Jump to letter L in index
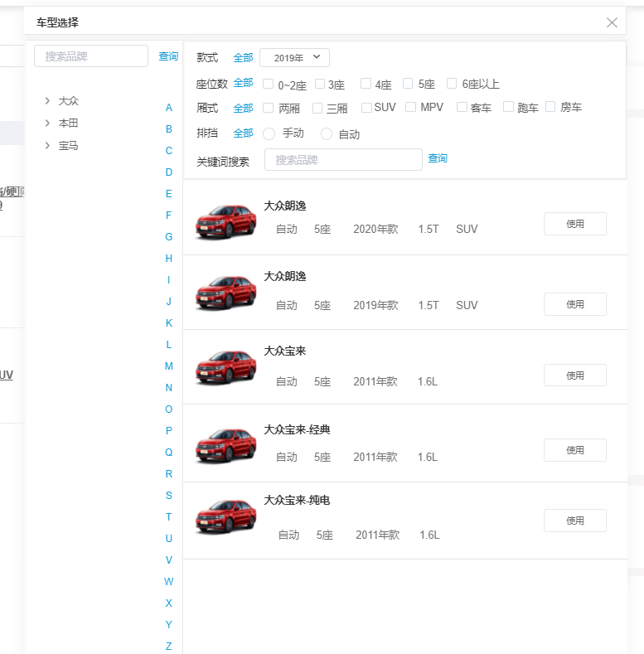 [168, 345]
